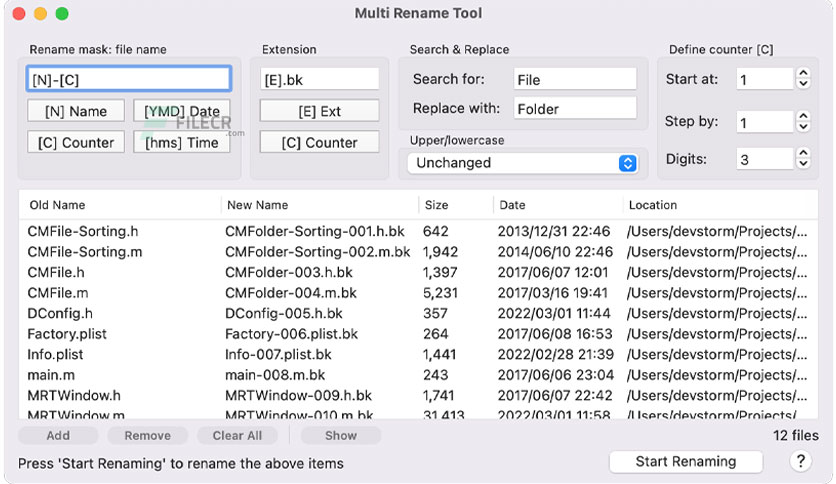This screenshot has height=484, width=836.
Task: Sort by the New Name column header
Action: [320, 205]
